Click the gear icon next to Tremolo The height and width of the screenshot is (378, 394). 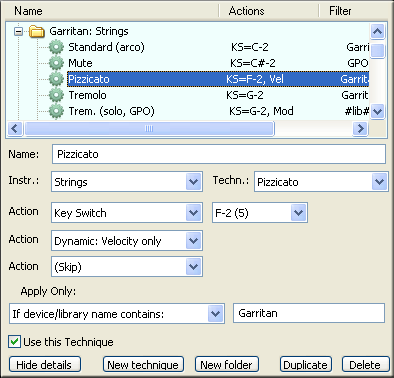coord(56,95)
